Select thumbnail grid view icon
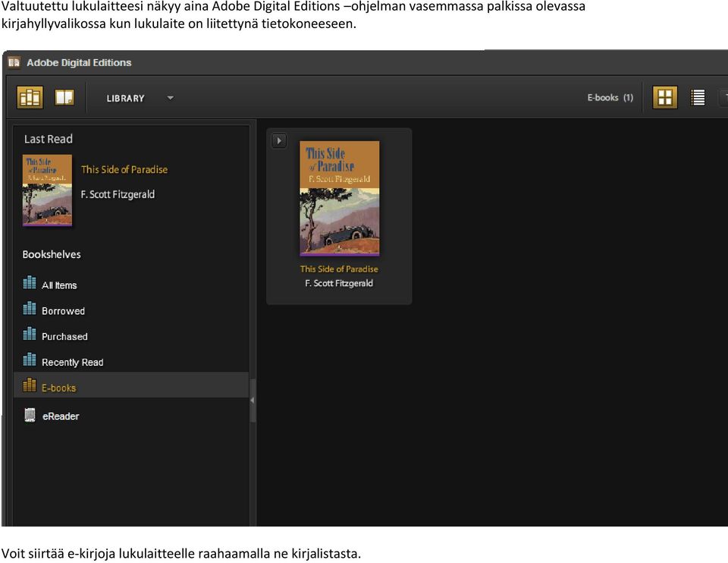 point(665,98)
